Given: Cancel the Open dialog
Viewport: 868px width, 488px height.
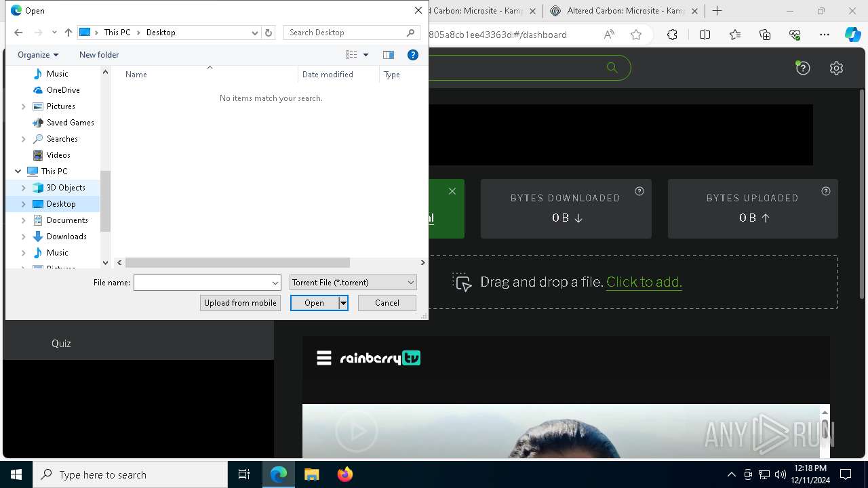Looking at the screenshot, I should pos(387,303).
